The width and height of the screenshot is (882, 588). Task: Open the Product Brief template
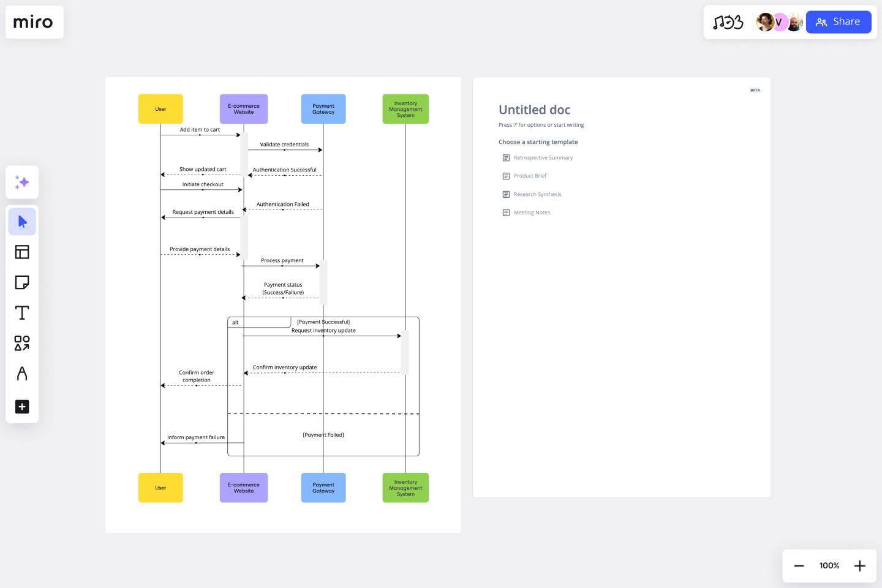click(530, 176)
